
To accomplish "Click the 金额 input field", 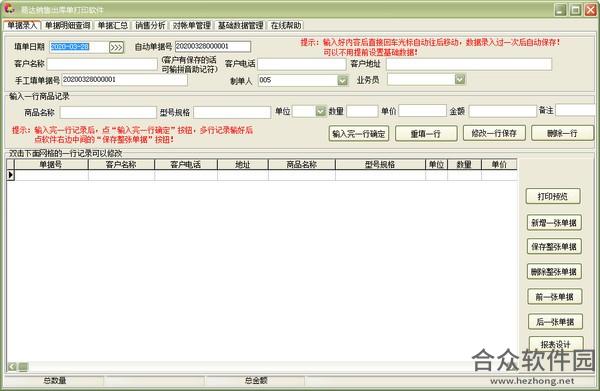I will point(502,111).
